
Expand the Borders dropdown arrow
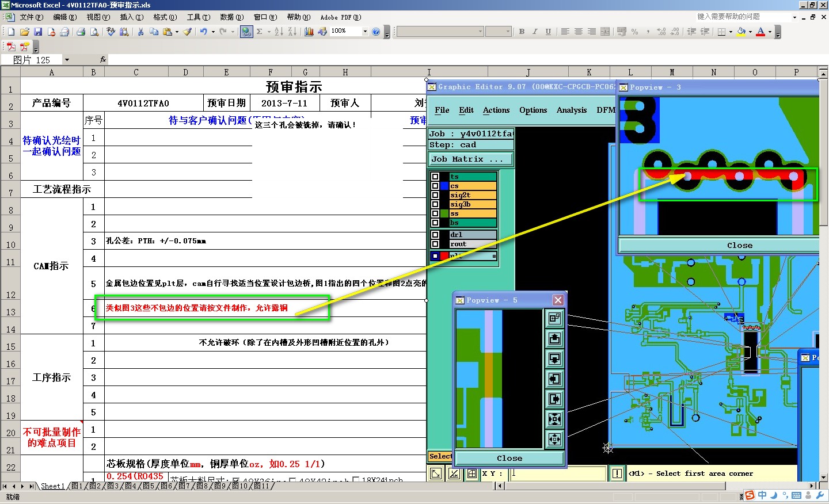coord(731,32)
